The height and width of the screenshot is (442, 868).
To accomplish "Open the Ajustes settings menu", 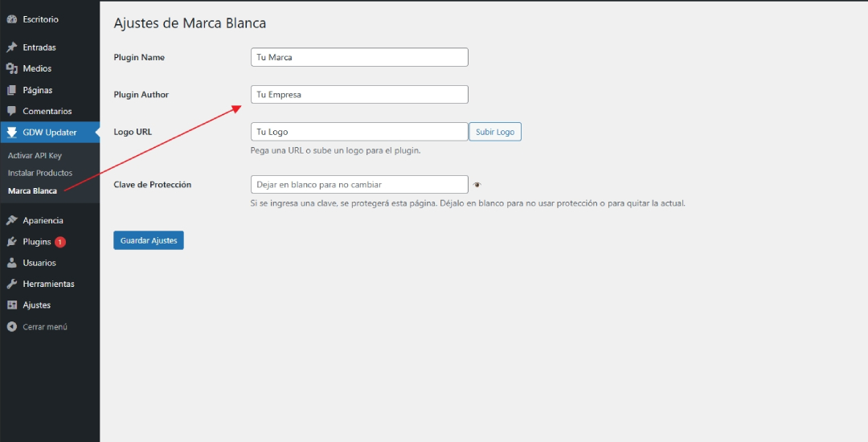I will coord(36,305).
